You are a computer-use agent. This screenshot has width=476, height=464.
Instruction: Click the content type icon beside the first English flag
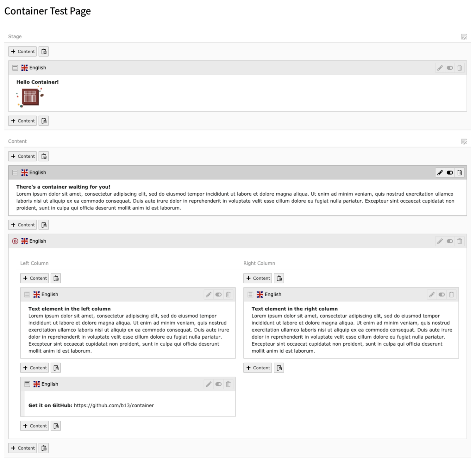[x=15, y=67]
